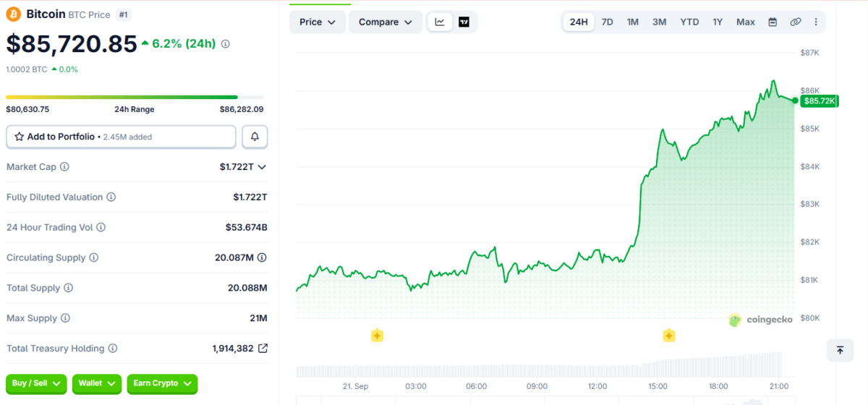The width and height of the screenshot is (868, 405).
Task: Open the Price dropdown
Action: click(x=318, y=22)
